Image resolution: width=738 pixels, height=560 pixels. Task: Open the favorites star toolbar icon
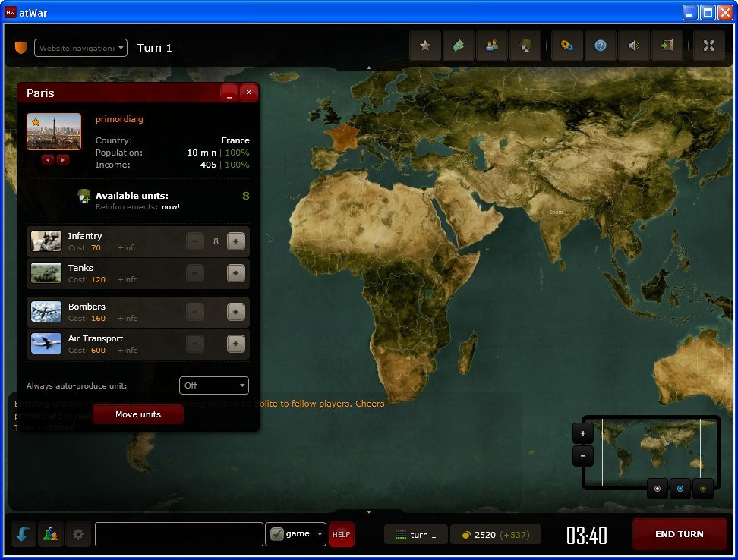point(425,46)
